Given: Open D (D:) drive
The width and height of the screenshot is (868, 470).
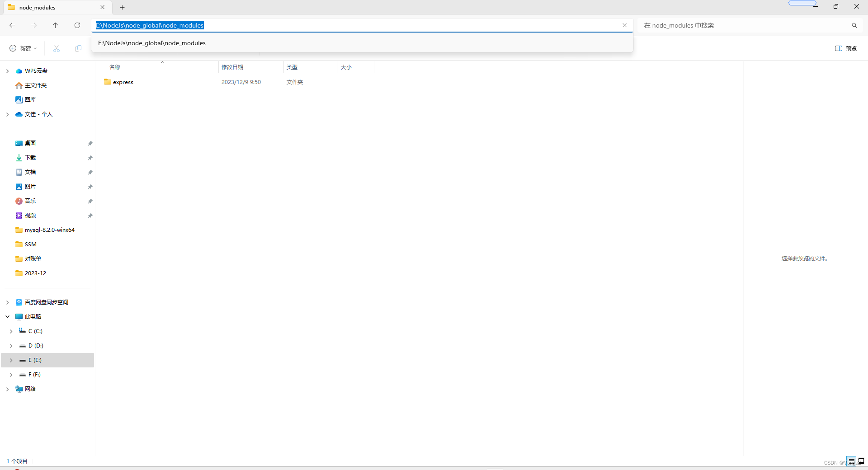Looking at the screenshot, I should click(36, 346).
